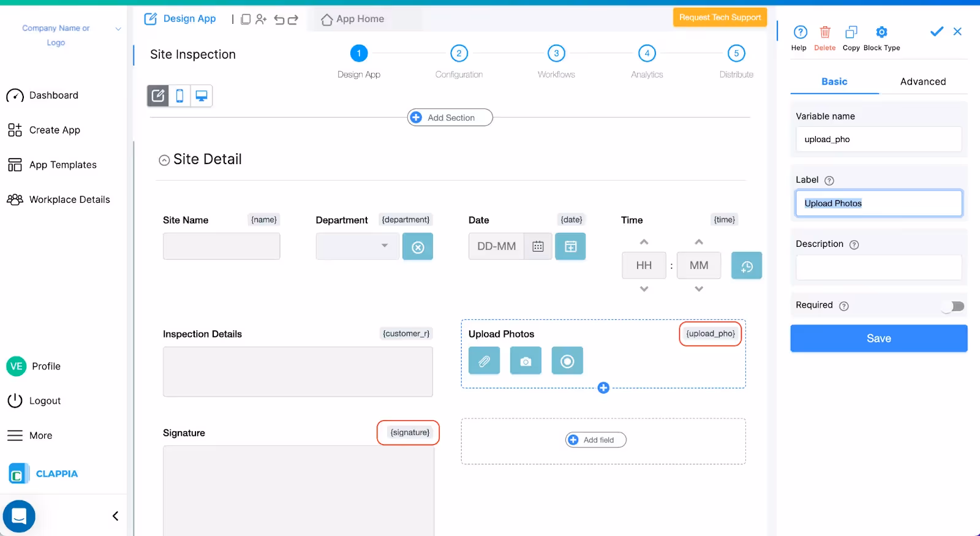Screen dimensions: 980x536
Task: Toggle the Required switch
Action: (x=953, y=306)
